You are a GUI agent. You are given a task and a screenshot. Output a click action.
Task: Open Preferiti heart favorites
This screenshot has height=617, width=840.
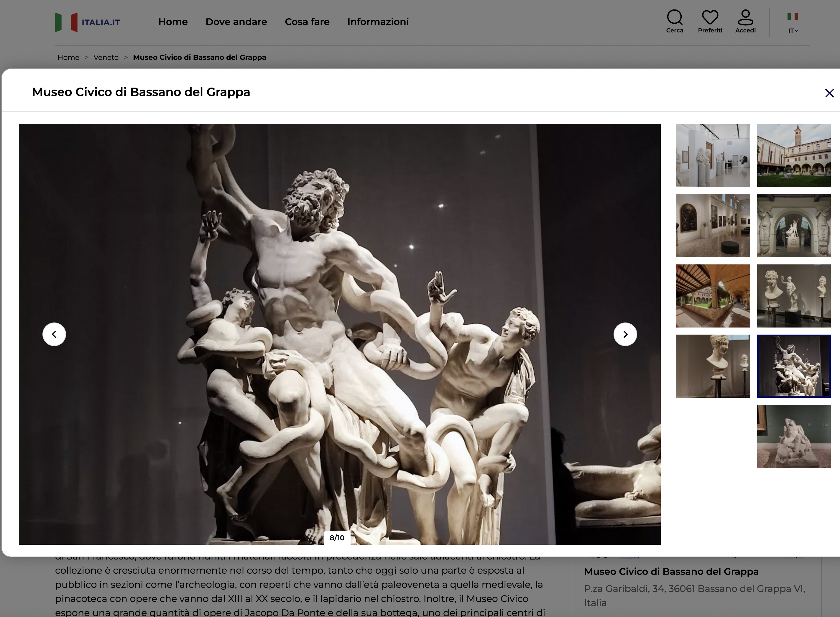[x=710, y=22]
